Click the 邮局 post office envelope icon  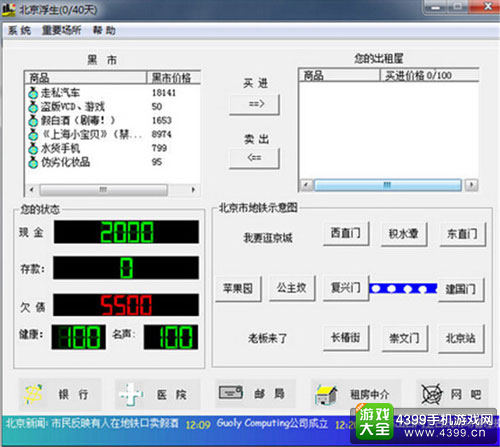point(231,393)
